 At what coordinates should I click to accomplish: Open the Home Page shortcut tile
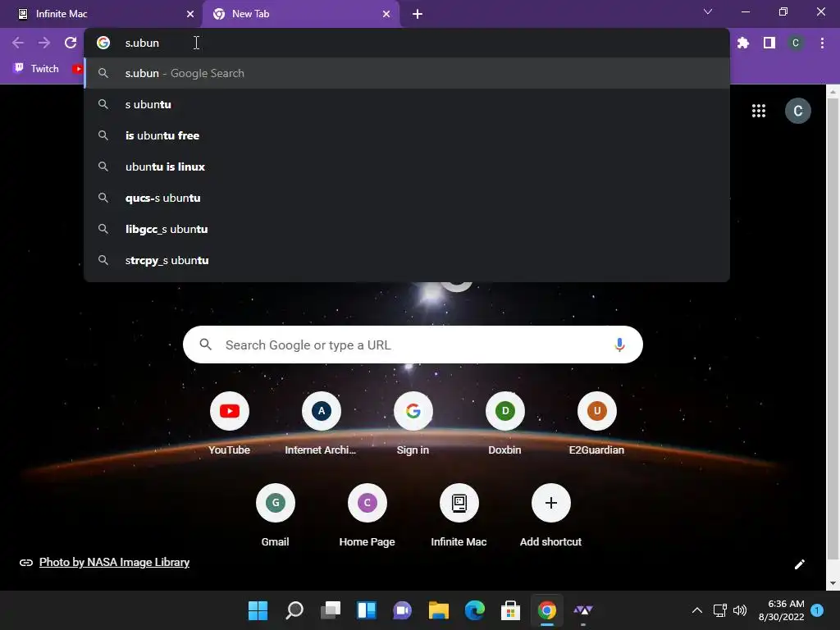[367, 515]
